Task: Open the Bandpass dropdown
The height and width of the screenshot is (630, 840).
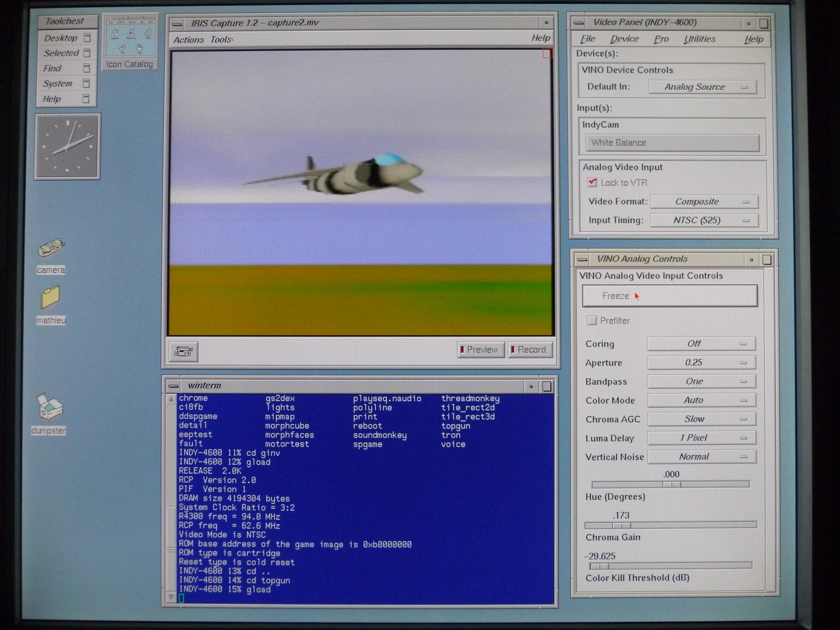Action: [701, 381]
